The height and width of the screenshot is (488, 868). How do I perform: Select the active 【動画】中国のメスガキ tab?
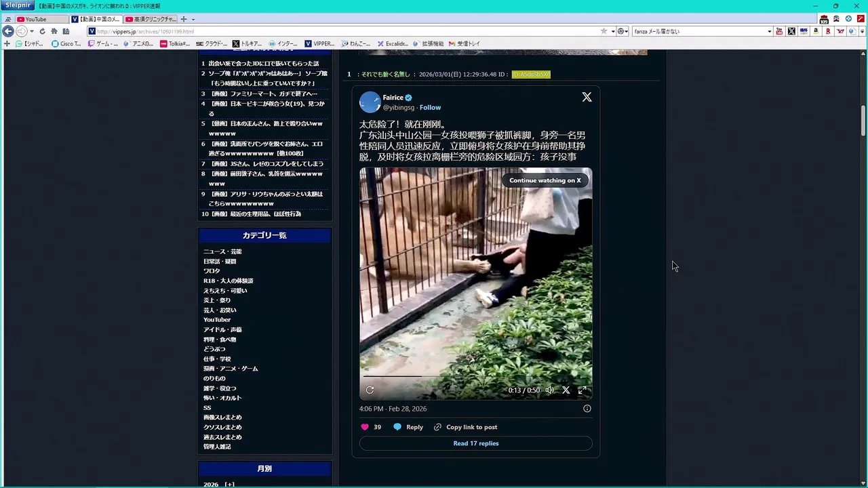[96, 19]
